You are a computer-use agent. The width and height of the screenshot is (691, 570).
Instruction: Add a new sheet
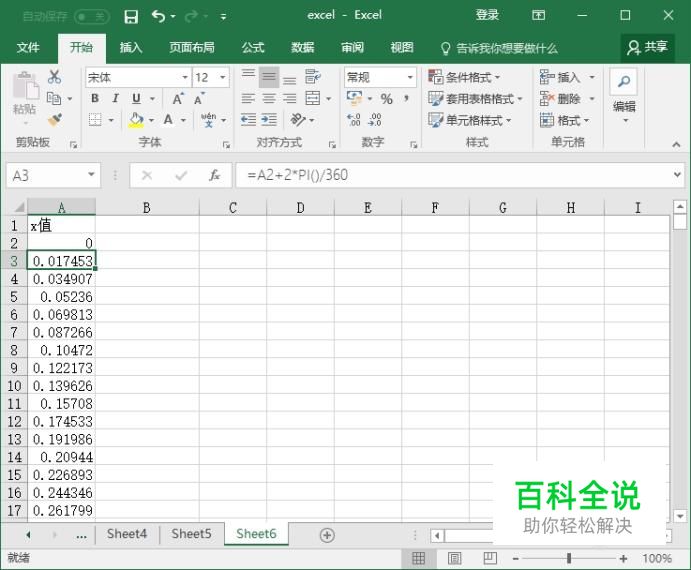click(x=327, y=535)
